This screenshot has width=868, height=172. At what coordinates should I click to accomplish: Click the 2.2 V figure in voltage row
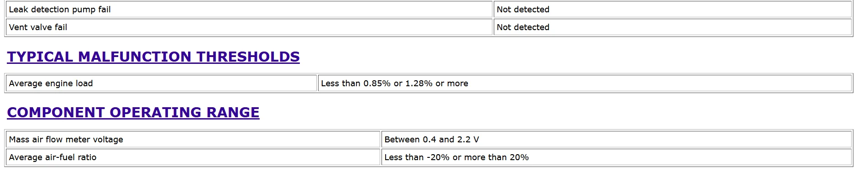pyautogui.click(x=468, y=140)
